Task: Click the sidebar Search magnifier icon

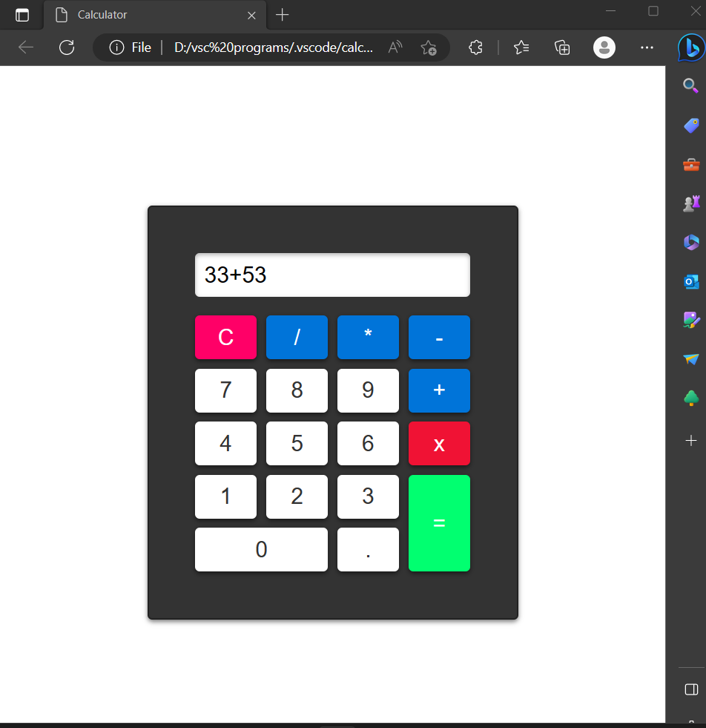Action: (691, 85)
